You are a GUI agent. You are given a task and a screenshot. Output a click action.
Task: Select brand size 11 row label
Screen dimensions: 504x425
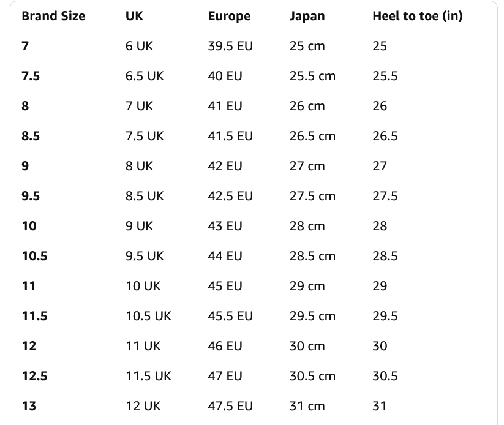click(x=29, y=286)
